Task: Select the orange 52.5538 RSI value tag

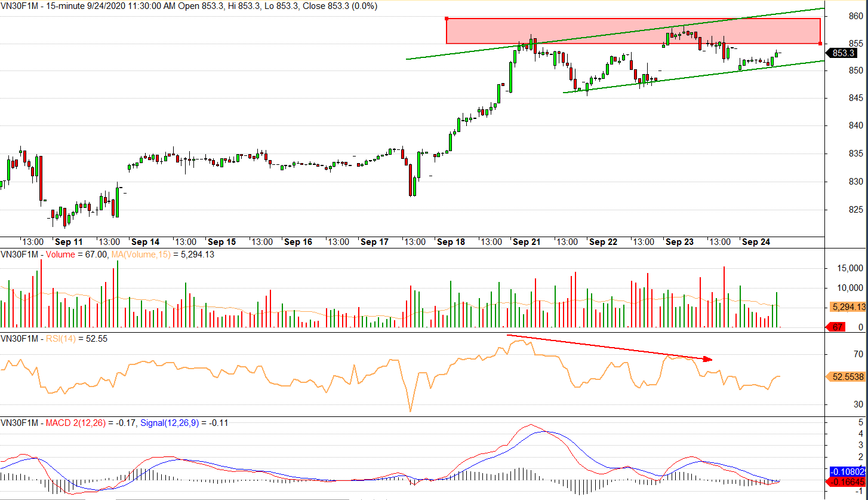Action: click(x=847, y=377)
